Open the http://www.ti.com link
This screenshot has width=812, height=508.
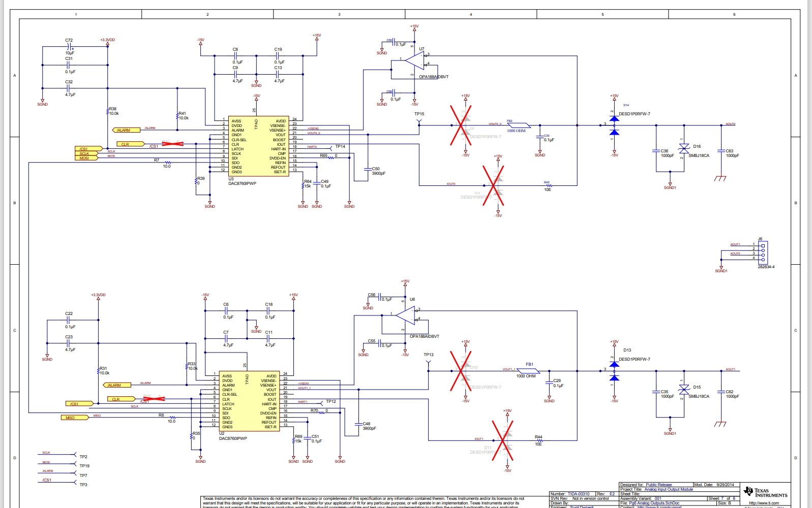(x=763, y=503)
